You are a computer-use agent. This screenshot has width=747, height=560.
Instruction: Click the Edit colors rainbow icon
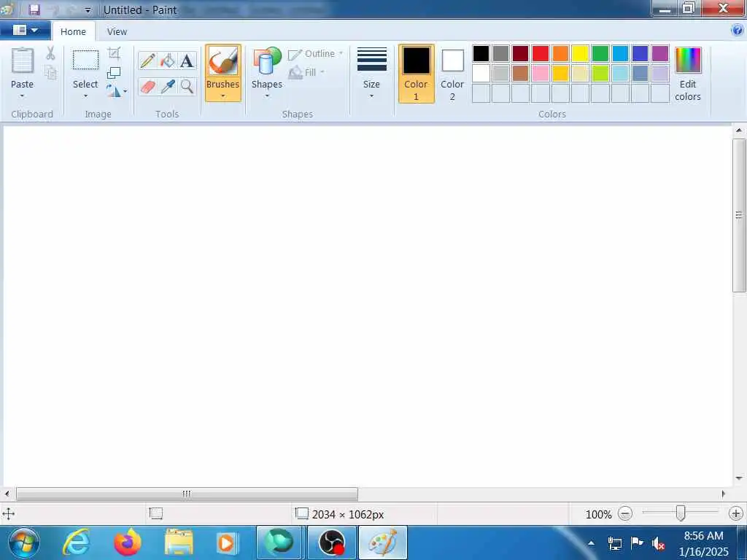688,60
